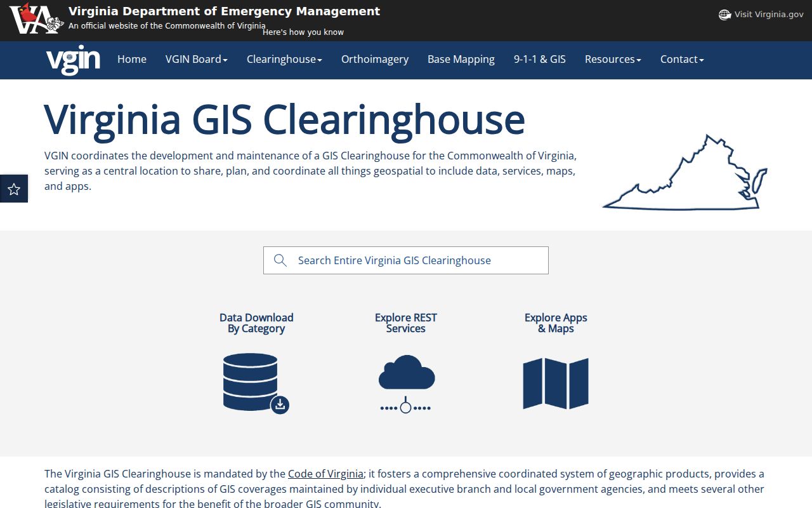The width and height of the screenshot is (812, 508).
Task: Expand the Clearinghouse dropdown menu
Action: coord(284,59)
